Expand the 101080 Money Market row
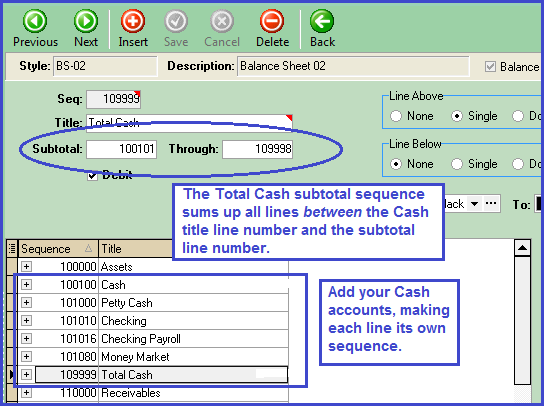Viewport: 544px width, 406px height. tap(26, 357)
